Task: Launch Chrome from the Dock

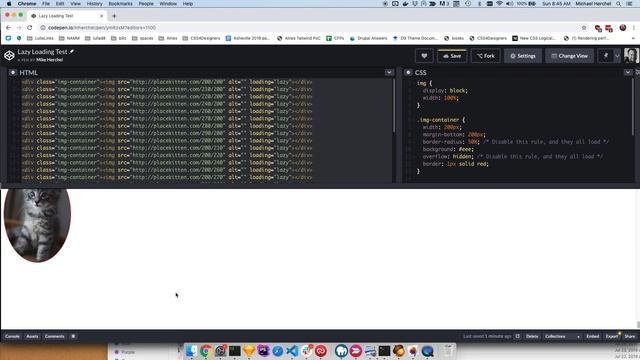Action: tap(206, 351)
